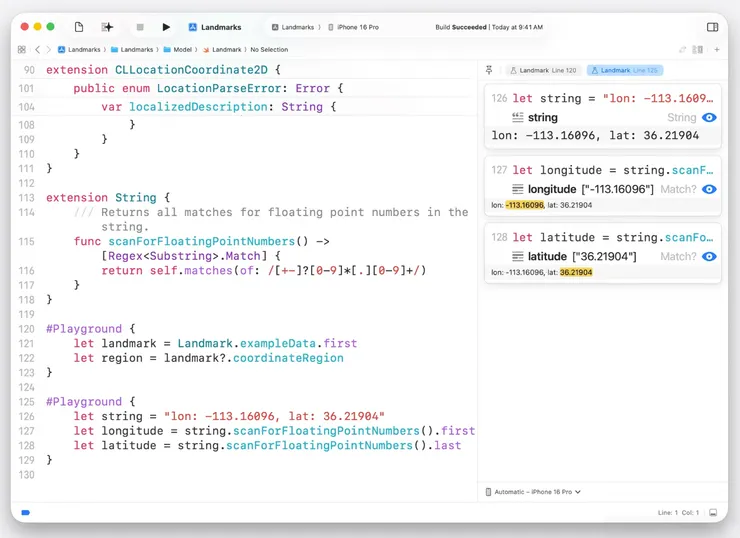The width and height of the screenshot is (740, 538).
Task: Open the iPhone 16 Pro run destination selector
Action: [x=358, y=27]
